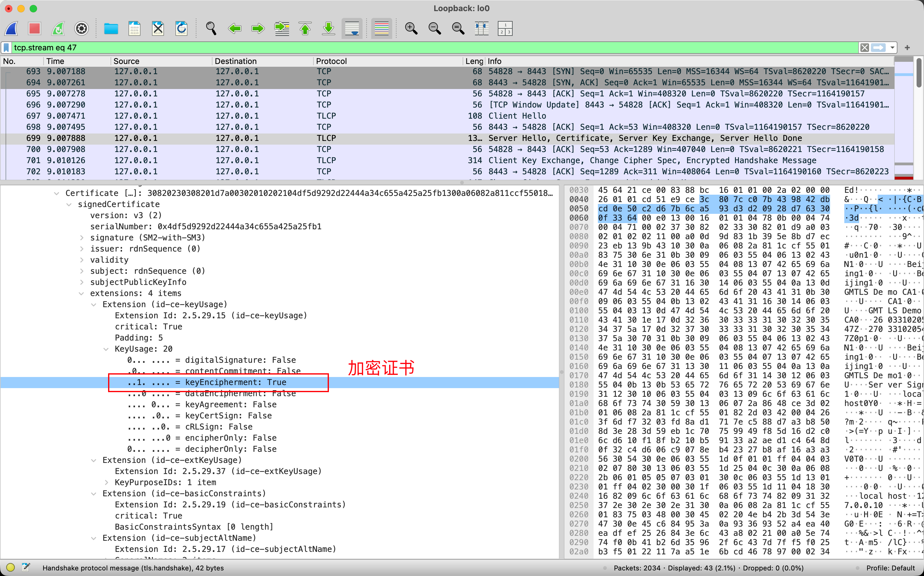This screenshot has width=924, height=576.
Task: Expand the validity tree node
Action: point(82,260)
